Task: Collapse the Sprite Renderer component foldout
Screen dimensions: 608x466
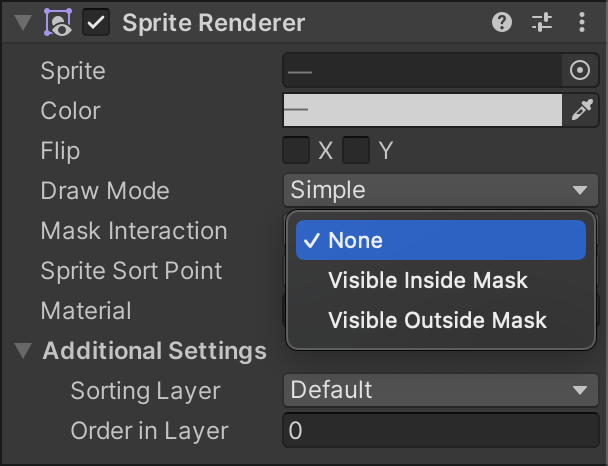Action: (x=23, y=22)
